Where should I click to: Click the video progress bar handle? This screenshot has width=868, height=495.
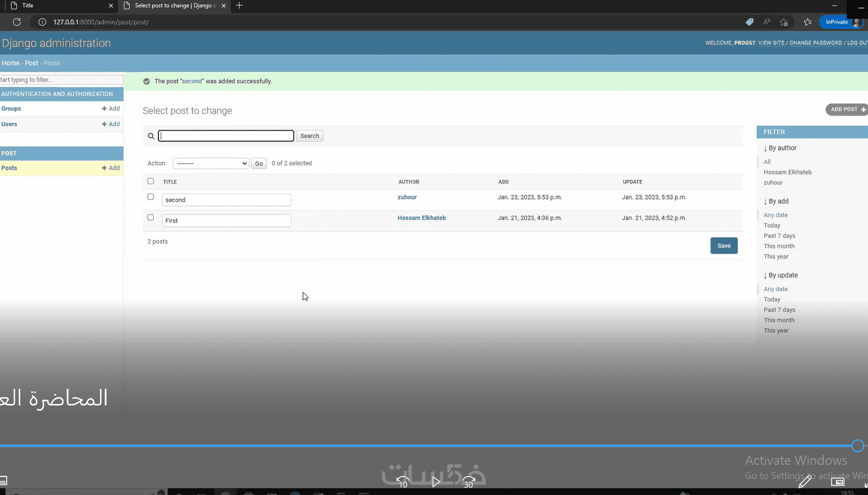tap(858, 446)
